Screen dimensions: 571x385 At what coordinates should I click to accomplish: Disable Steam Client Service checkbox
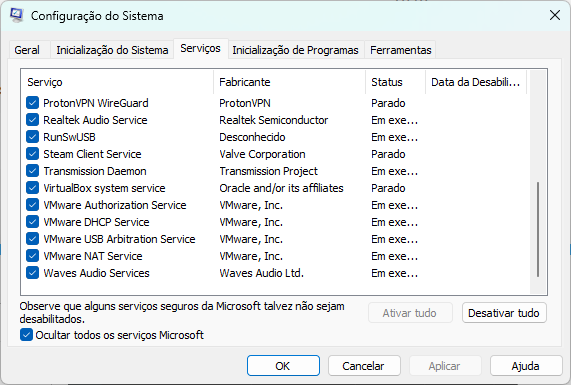(32, 154)
